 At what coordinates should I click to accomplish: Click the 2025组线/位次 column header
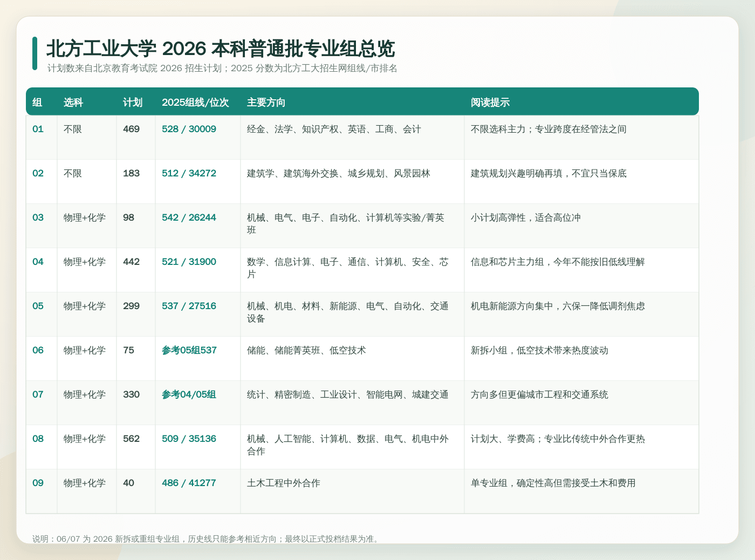point(195,103)
